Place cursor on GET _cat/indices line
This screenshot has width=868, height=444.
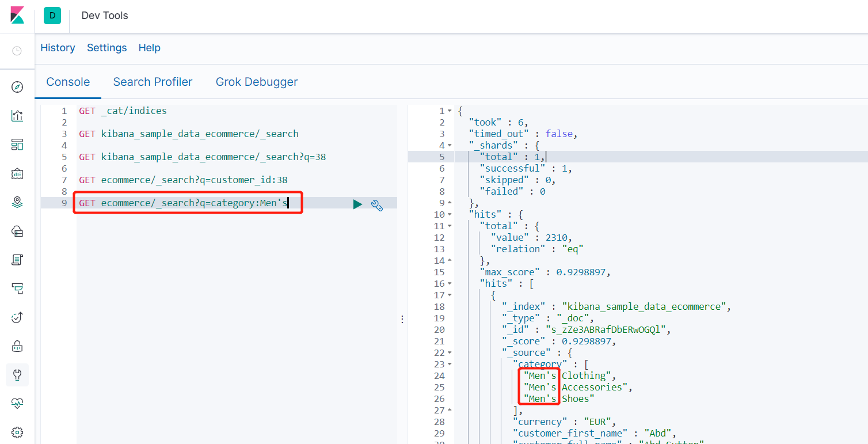pyautogui.click(x=123, y=111)
